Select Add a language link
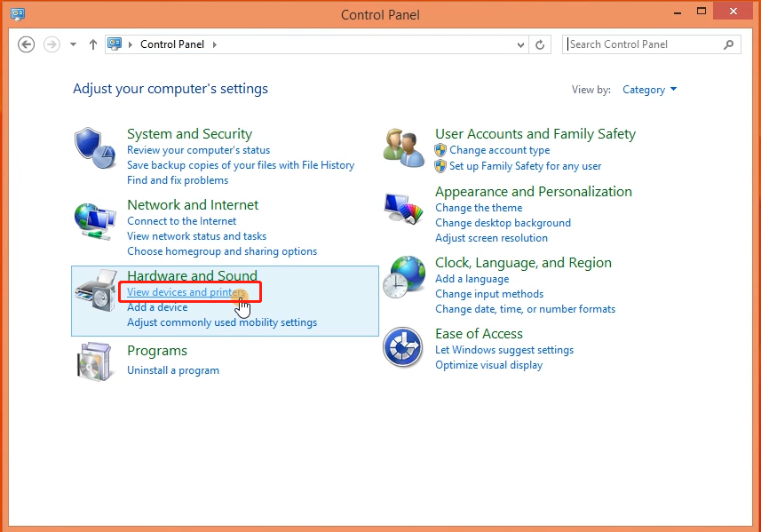Screen dimensions: 761x532 [x=472, y=279]
